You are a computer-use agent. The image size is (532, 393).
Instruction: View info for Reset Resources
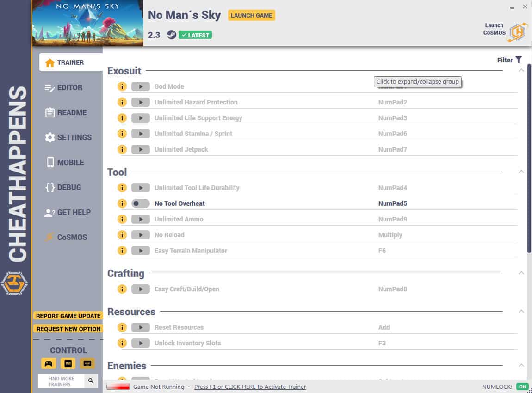[x=122, y=327]
